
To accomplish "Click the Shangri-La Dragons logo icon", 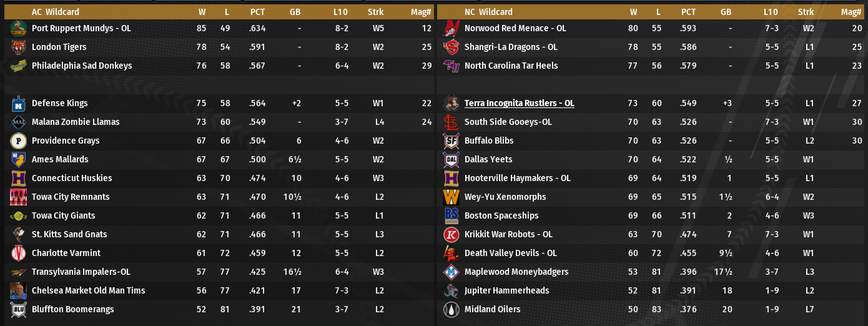I will point(451,47).
